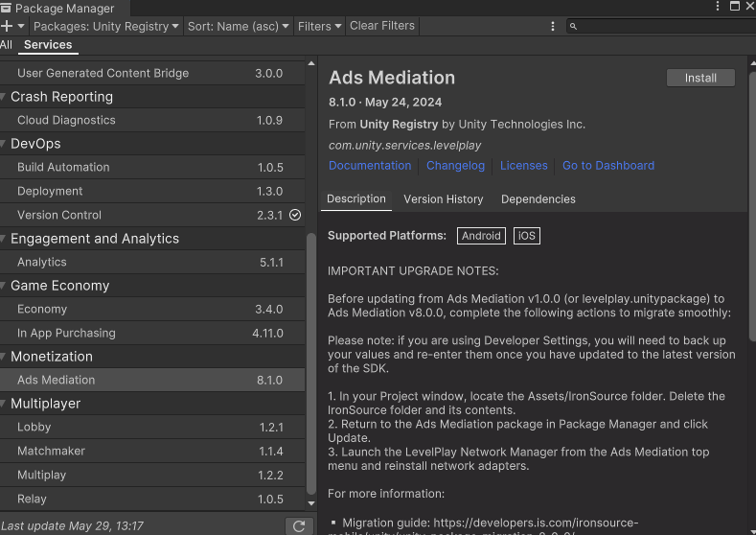
Task: Click the version text 8.1.0 · May 24, 2024
Action: click(385, 103)
